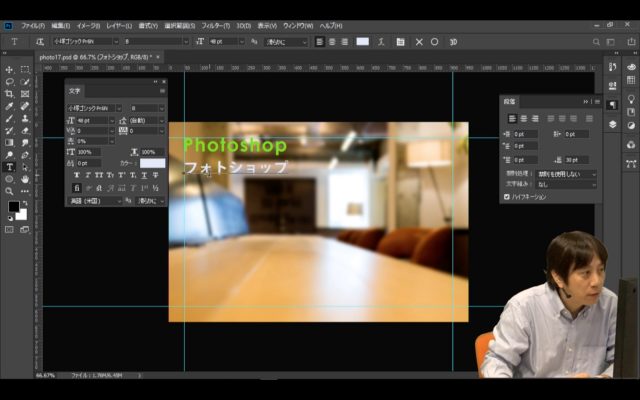Expand the language dropdown in Character panel
This screenshot has width=640, height=400.
coord(94,201)
